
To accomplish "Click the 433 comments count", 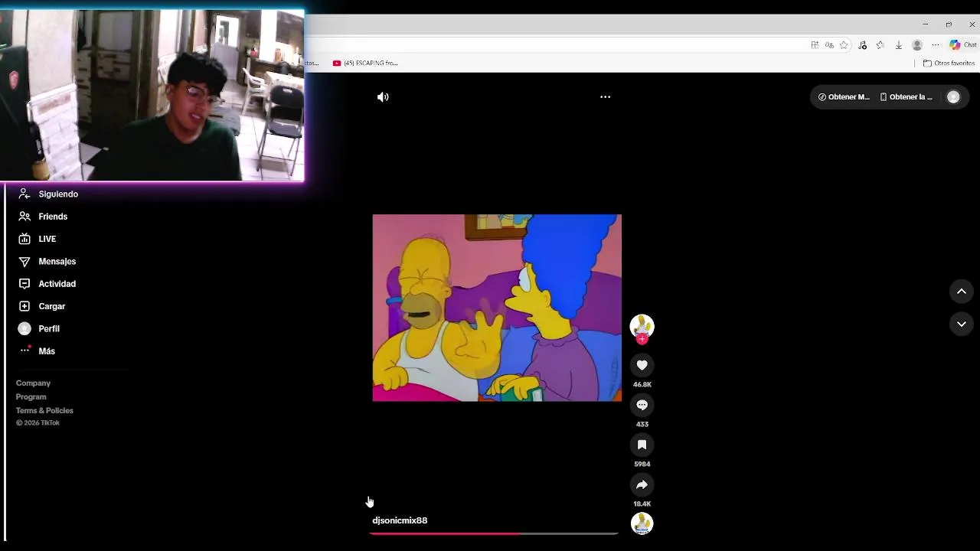I will (x=642, y=424).
